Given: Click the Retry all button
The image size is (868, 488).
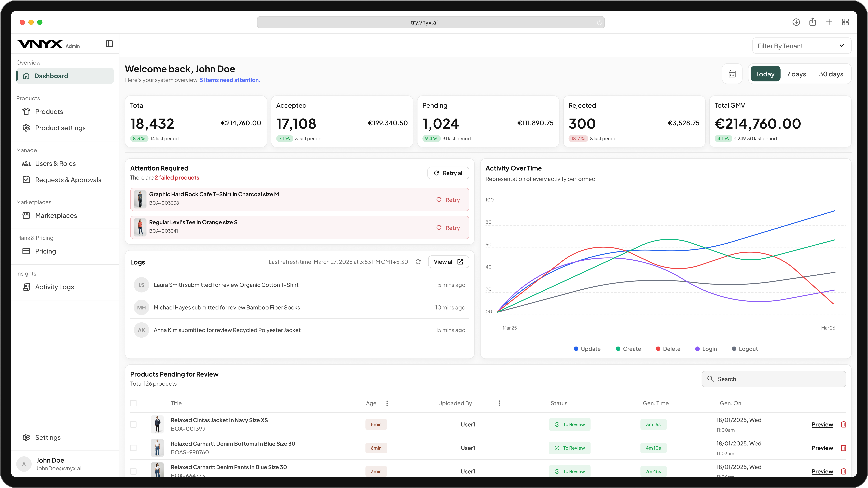Looking at the screenshot, I should pyautogui.click(x=448, y=173).
